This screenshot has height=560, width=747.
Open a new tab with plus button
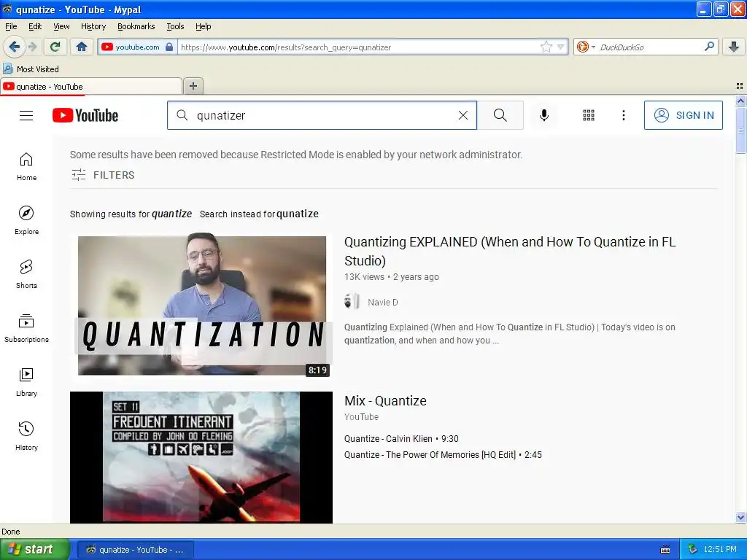[x=193, y=86]
